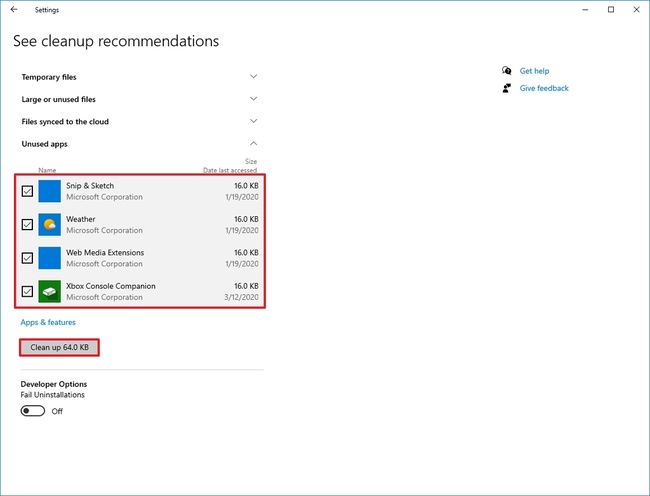Viewport: 650px width, 496px height.
Task: Click the Web Media Extensions app icon
Action: (x=50, y=258)
